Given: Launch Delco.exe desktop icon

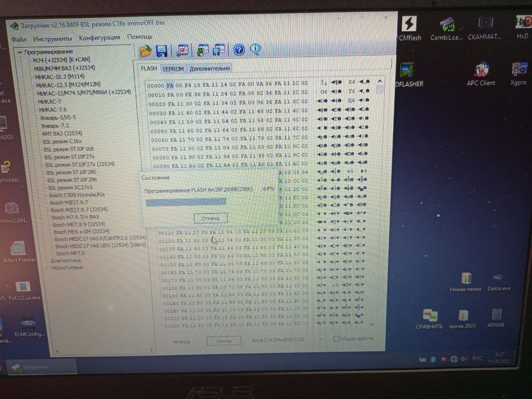Looking at the screenshot, I should [499, 282].
